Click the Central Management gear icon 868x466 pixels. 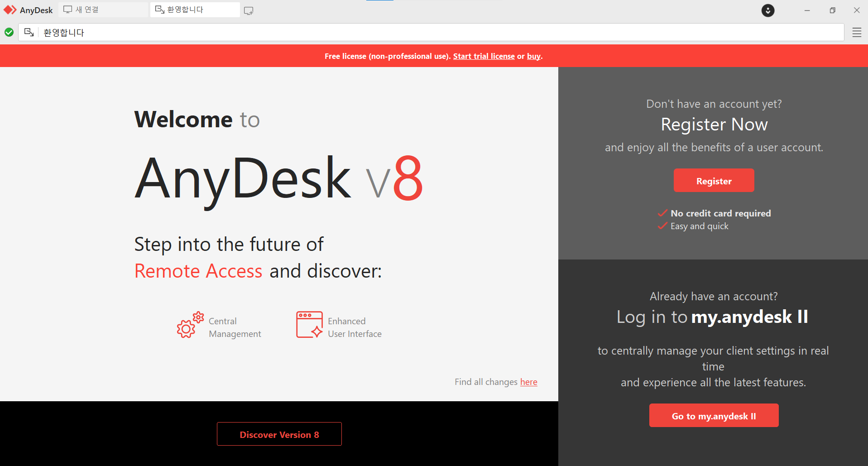coord(190,325)
